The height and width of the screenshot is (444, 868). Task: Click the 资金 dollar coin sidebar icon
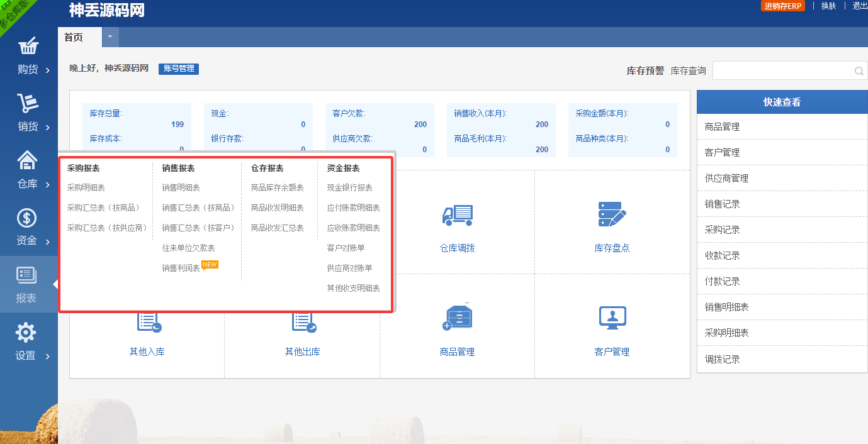tap(26, 218)
